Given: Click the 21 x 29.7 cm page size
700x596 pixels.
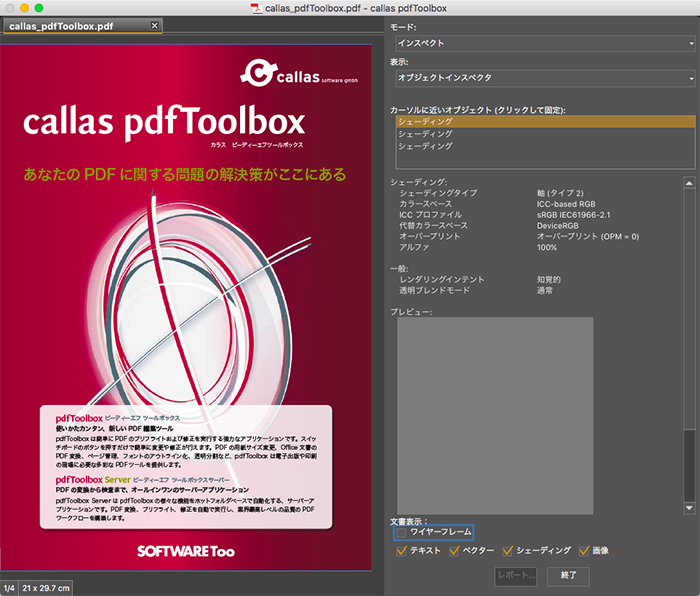Looking at the screenshot, I should (46, 588).
